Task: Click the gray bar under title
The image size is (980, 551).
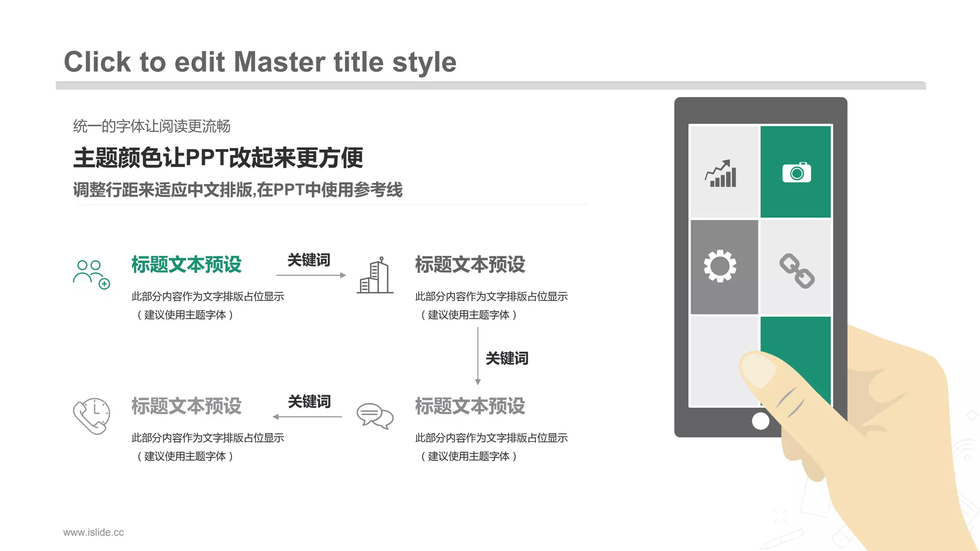Action: coord(490,86)
